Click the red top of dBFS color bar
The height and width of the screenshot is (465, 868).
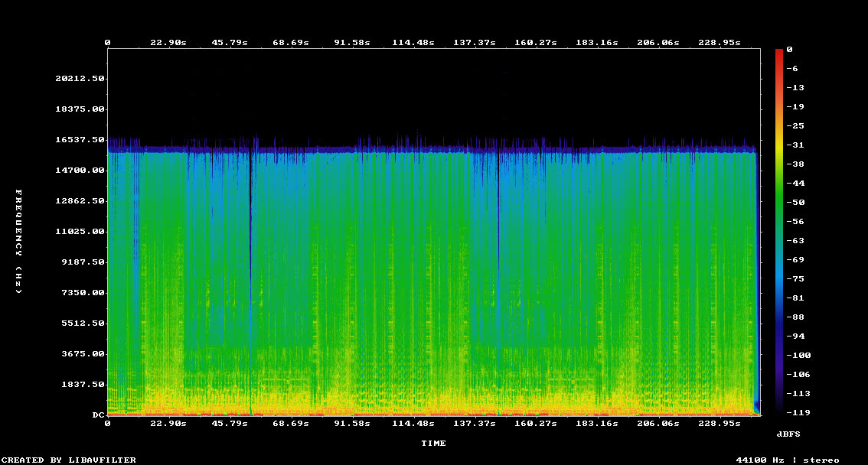click(x=779, y=52)
